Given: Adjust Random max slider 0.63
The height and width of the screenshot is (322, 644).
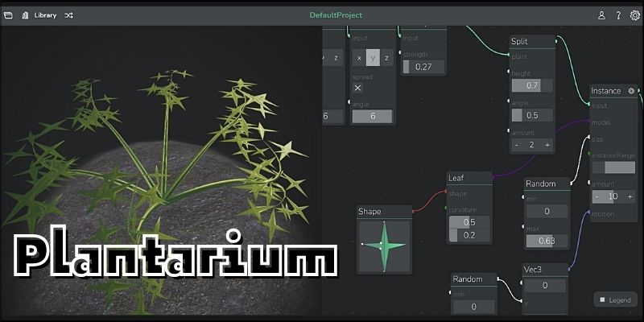Looking at the screenshot, I should coord(547,241).
